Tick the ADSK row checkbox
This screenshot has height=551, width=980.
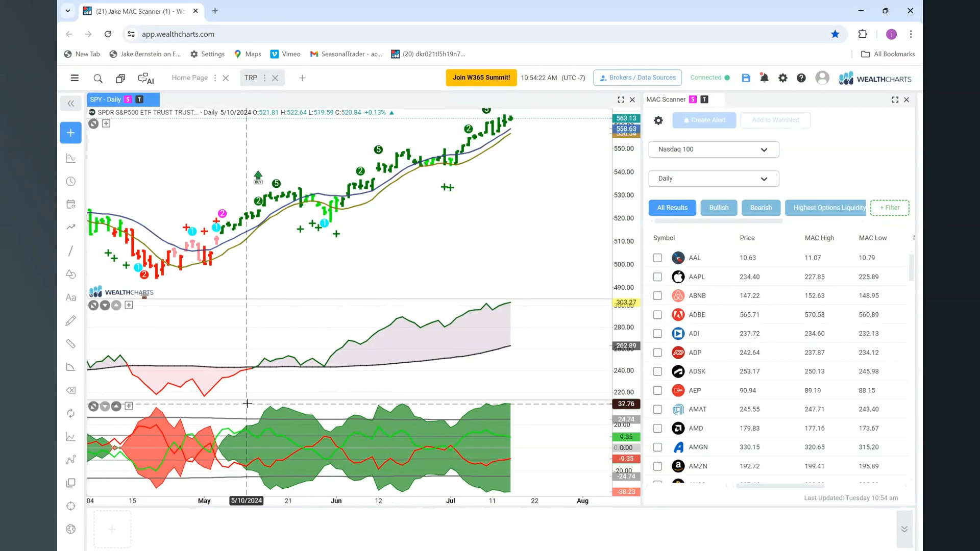pyautogui.click(x=657, y=371)
